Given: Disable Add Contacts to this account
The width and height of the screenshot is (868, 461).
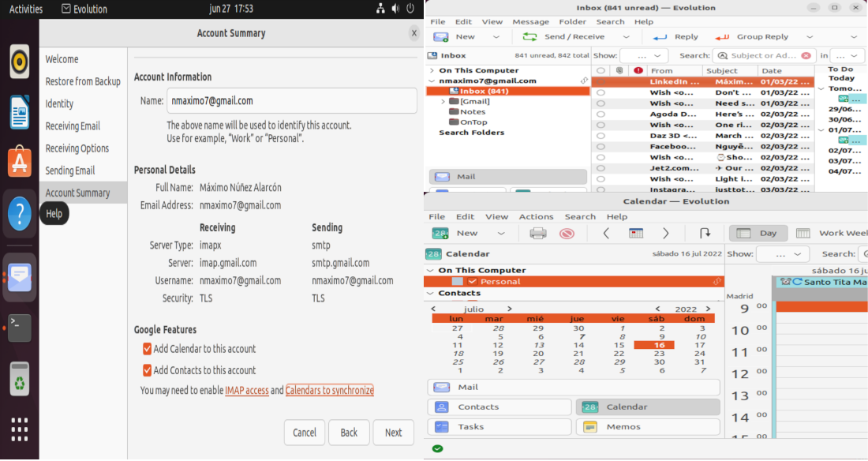Looking at the screenshot, I should [x=146, y=369].
